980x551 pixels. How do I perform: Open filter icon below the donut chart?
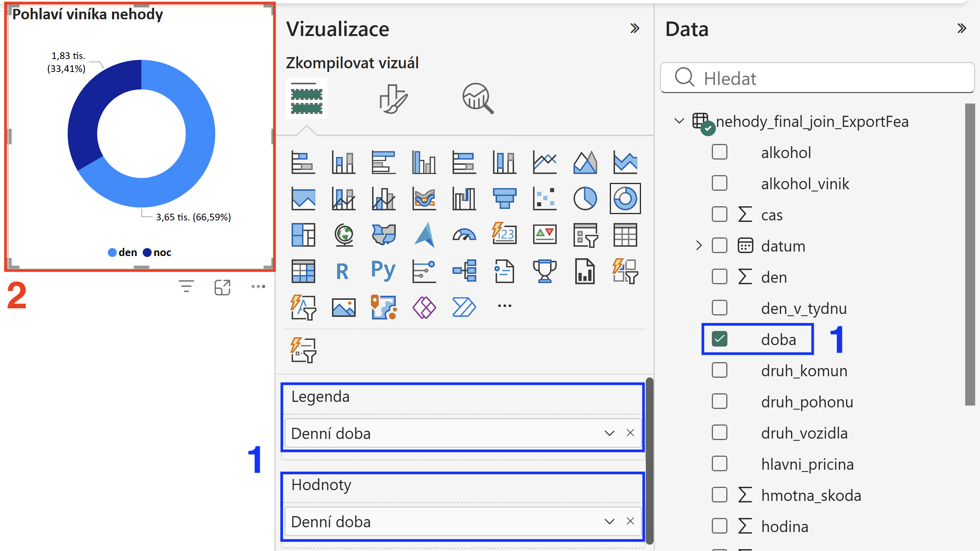point(187,286)
